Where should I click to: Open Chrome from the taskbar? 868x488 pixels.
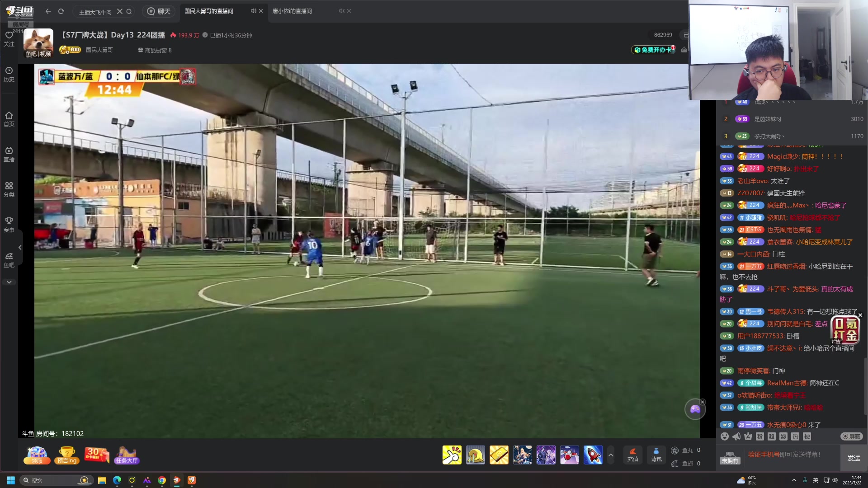coord(162,480)
